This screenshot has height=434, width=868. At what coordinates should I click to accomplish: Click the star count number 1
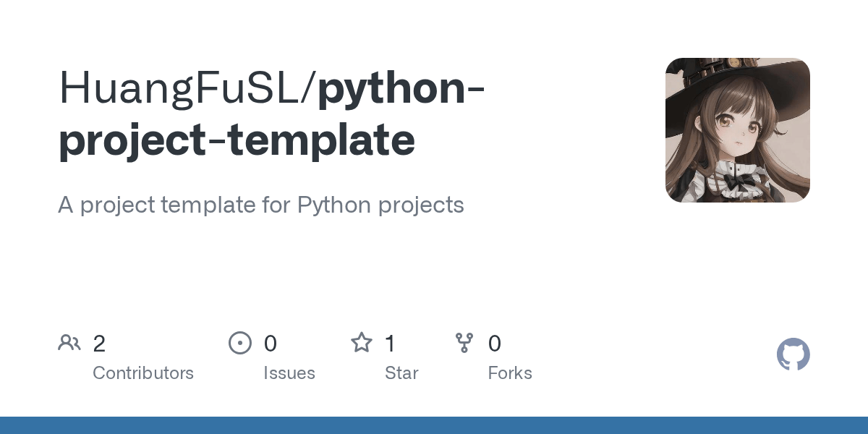click(390, 344)
